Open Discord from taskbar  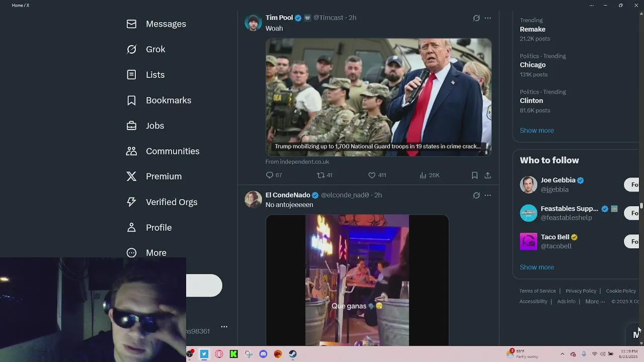pyautogui.click(x=263, y=354)
